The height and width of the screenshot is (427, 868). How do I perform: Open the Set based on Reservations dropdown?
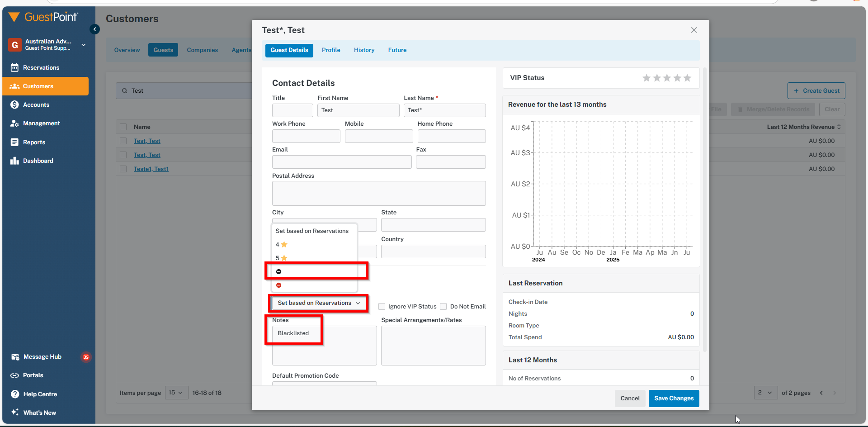click(x=319, y=303)
